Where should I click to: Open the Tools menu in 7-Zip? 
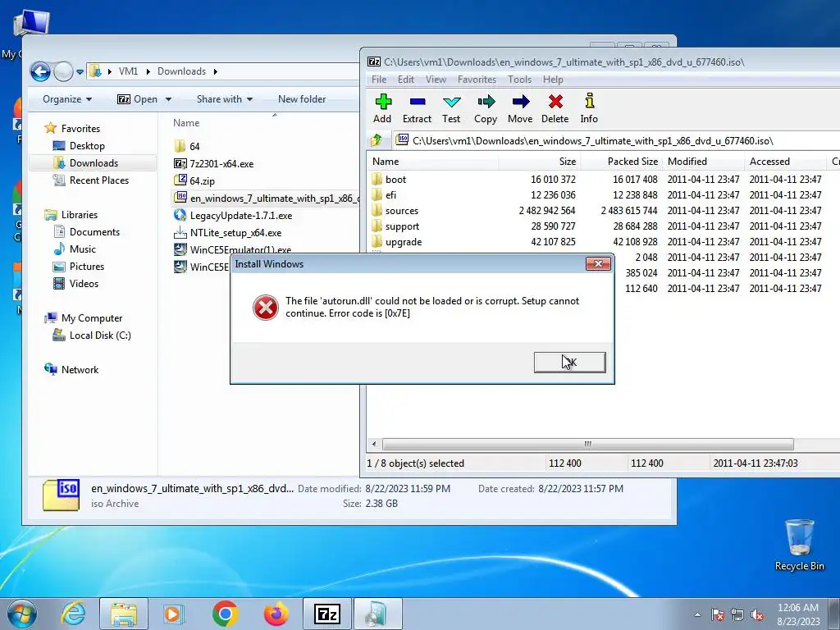pos(519,80)
